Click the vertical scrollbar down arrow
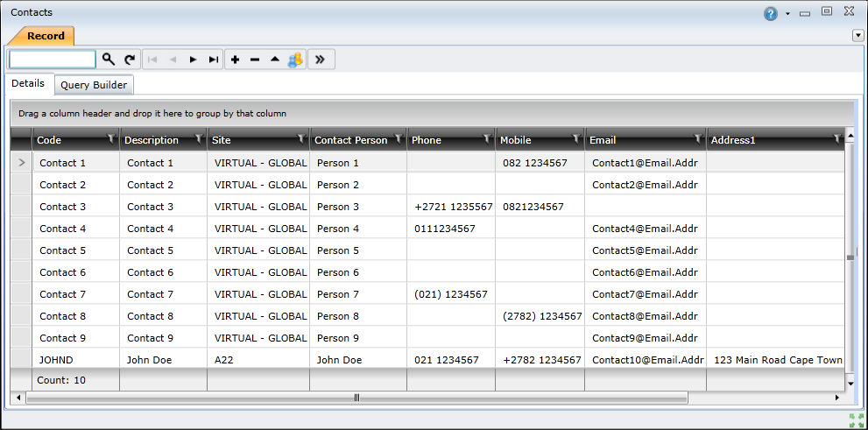The width and height of the screenshot is (868, 430). 850,383
